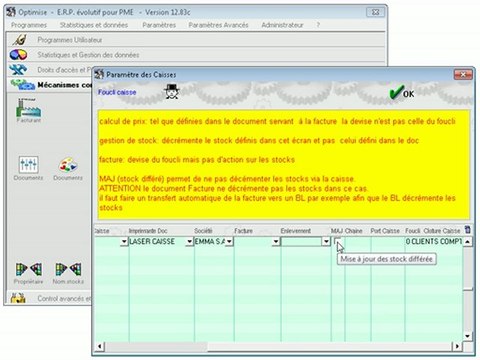Click the Foucli caisse link
This screenshot has width=480, height=360.
tap(117, 92)
